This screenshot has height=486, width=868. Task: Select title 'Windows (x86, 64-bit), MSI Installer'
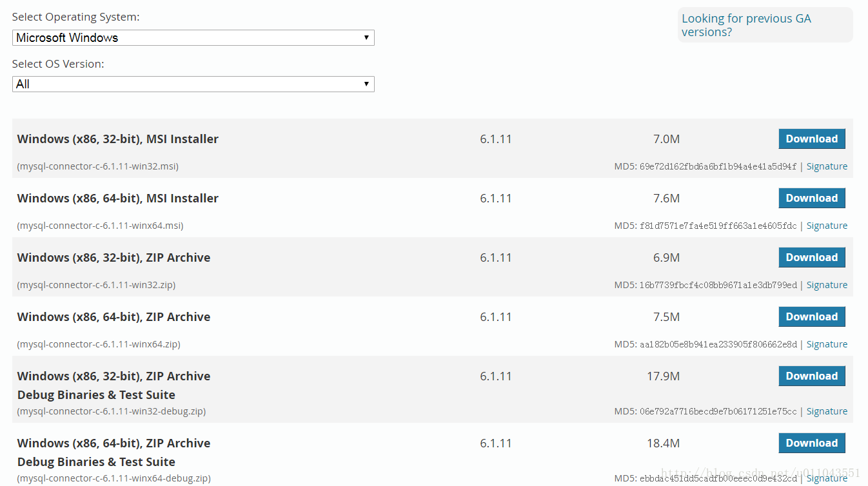(x=118, y=198)
